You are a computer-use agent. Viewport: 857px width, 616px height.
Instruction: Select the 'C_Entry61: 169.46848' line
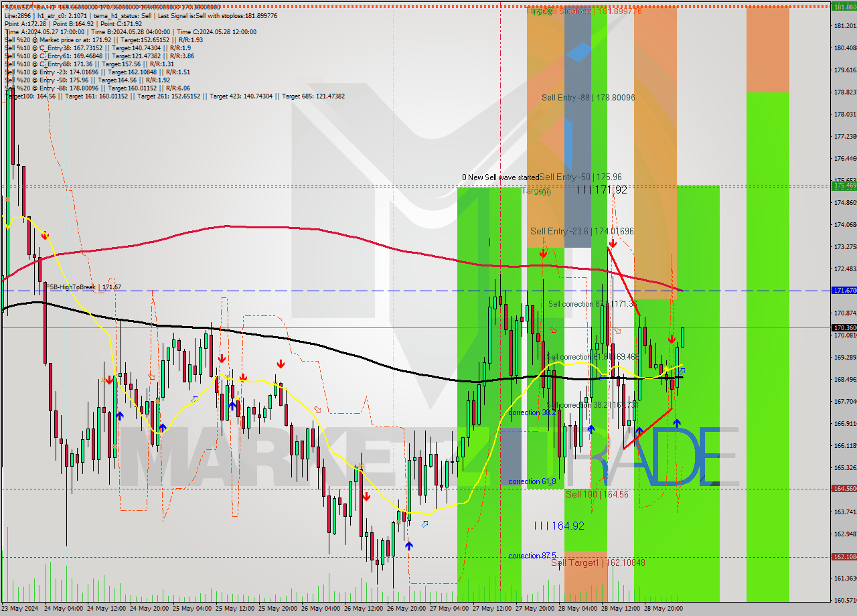(99, 56)
